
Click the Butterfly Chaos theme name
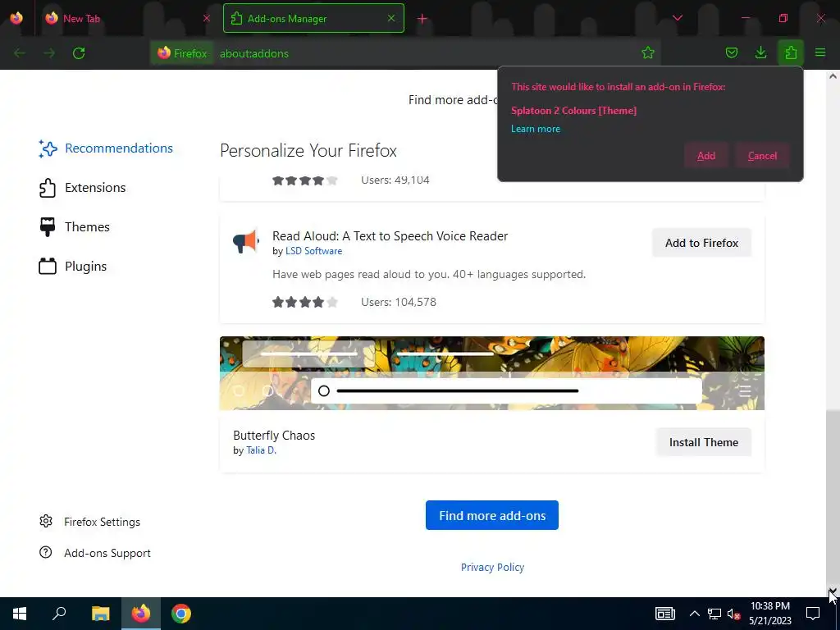coord(274,435)
